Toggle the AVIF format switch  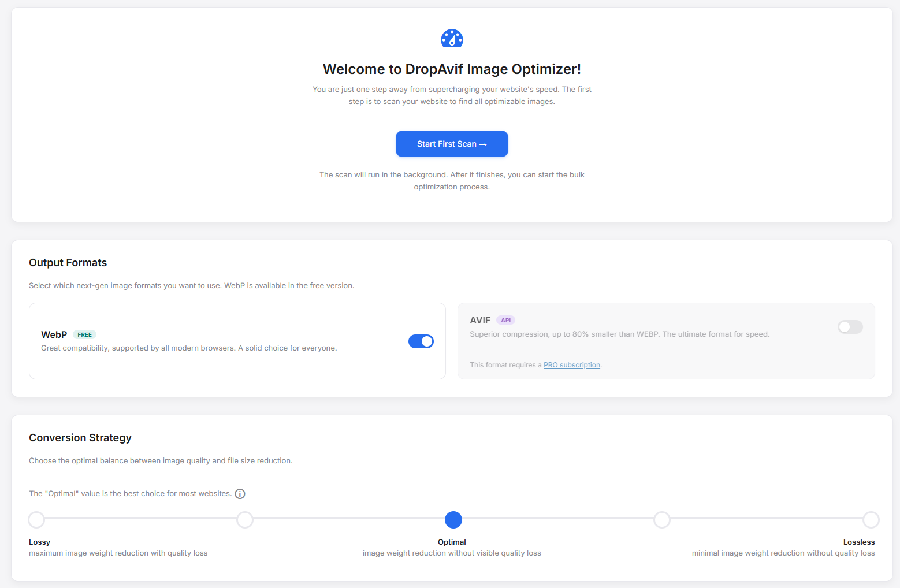coord(850,327)
